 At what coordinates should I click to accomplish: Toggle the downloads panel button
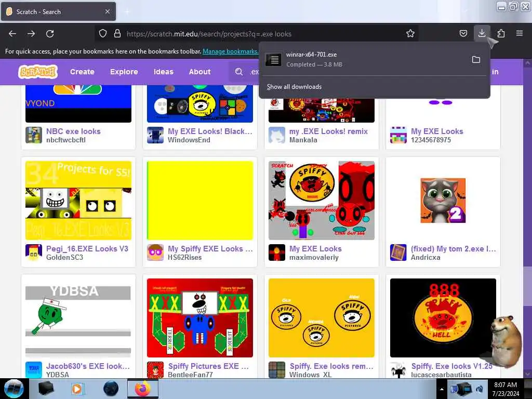(482, 34)
